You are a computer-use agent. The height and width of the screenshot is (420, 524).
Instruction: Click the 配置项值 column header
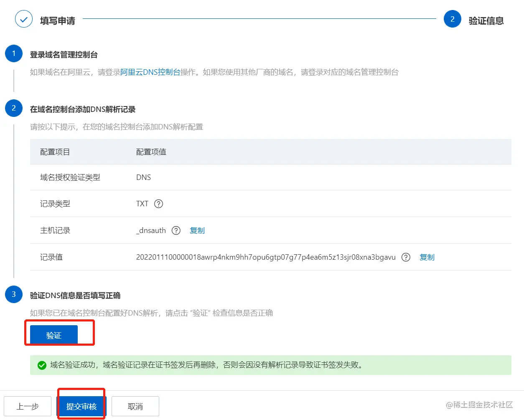click(151, 152)
